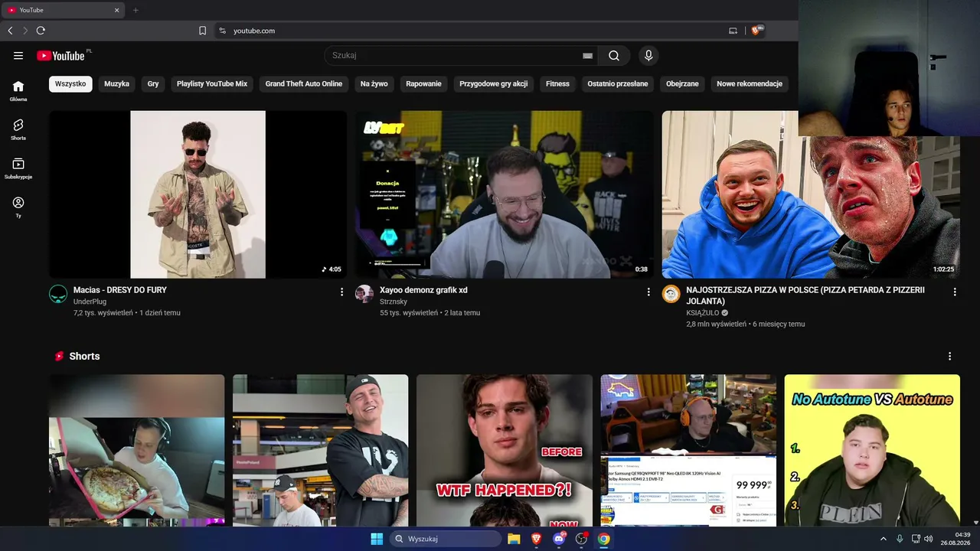Open volume settings in system tray
The image size is (980, 551).
point(928,539)
